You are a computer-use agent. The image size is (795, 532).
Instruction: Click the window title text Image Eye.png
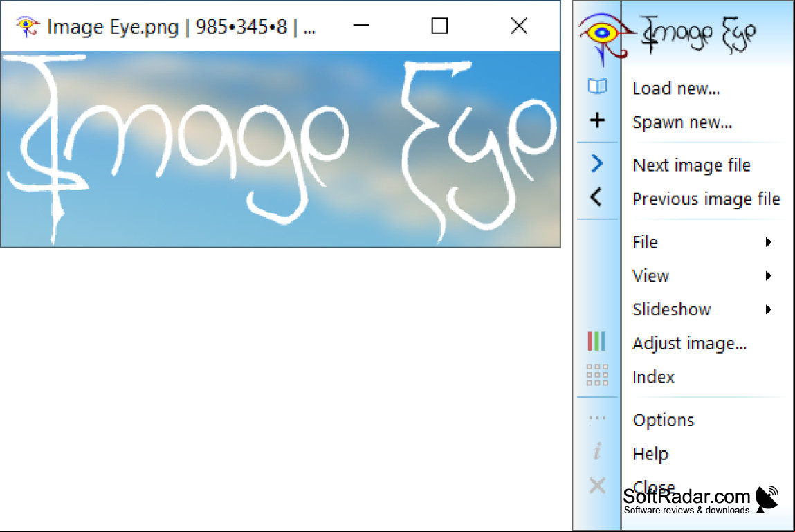click(113, 27)
